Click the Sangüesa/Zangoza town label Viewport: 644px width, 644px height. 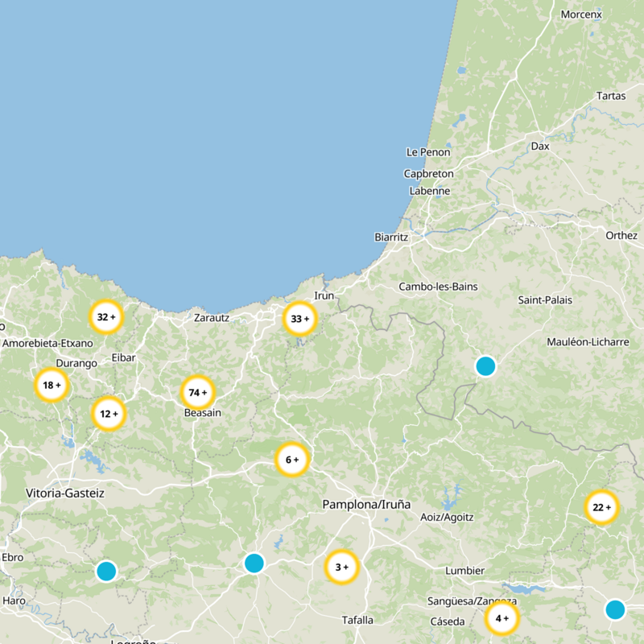pos(473,599)
